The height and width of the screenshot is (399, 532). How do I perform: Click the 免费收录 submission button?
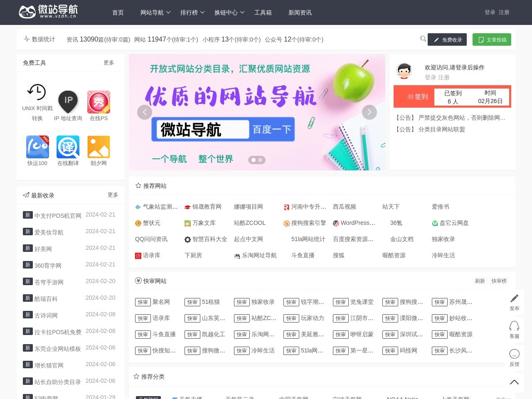coord(447,39)
